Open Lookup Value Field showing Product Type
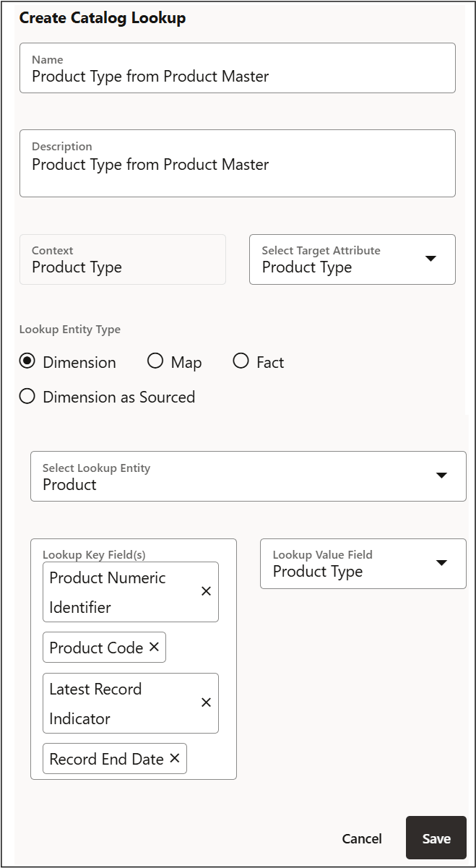Image resolution: width=476 pixels, height=868 pixels. point(347,564)
